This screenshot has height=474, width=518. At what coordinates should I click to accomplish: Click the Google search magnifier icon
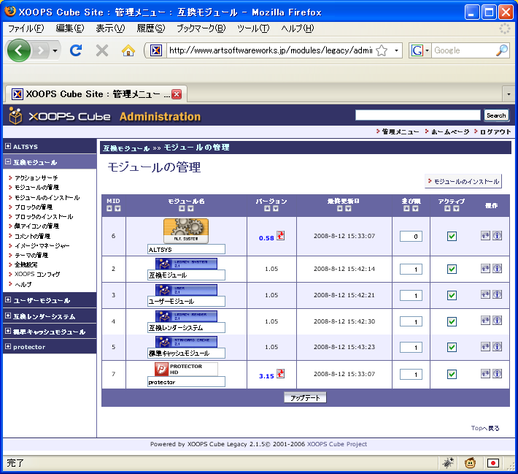pyautogui.click(x=502, y=50)
